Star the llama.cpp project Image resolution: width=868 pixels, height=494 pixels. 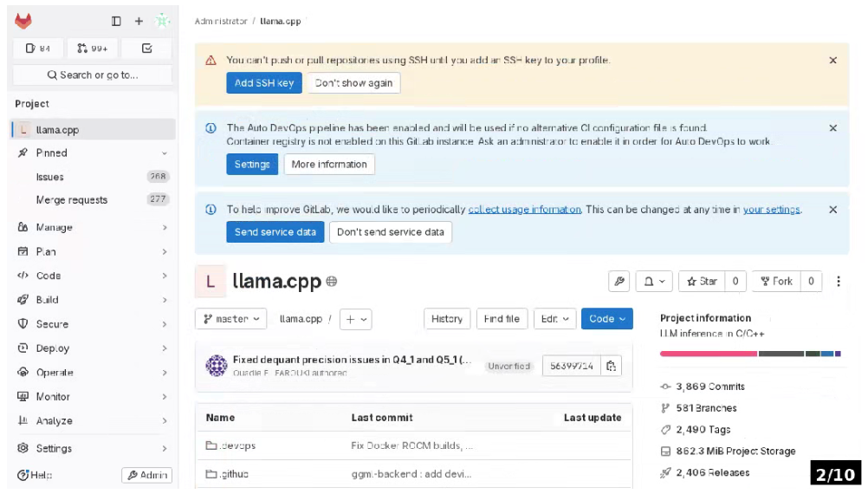(702, 282)
